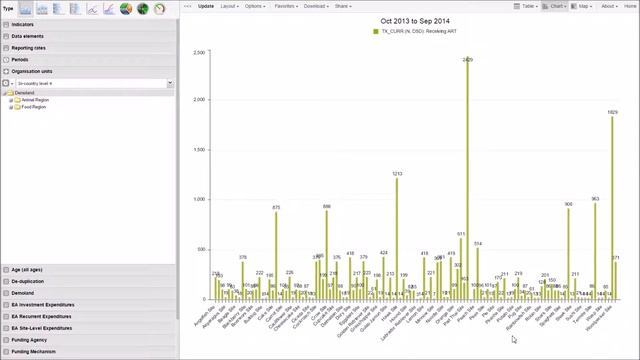Open the Options menu
Image resolution: width=640 pixels, height=360 pixels.
255,6
